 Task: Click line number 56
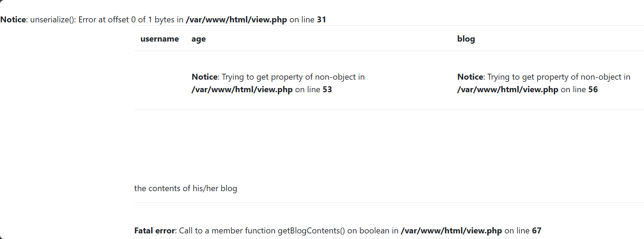(x=593, y=89)
